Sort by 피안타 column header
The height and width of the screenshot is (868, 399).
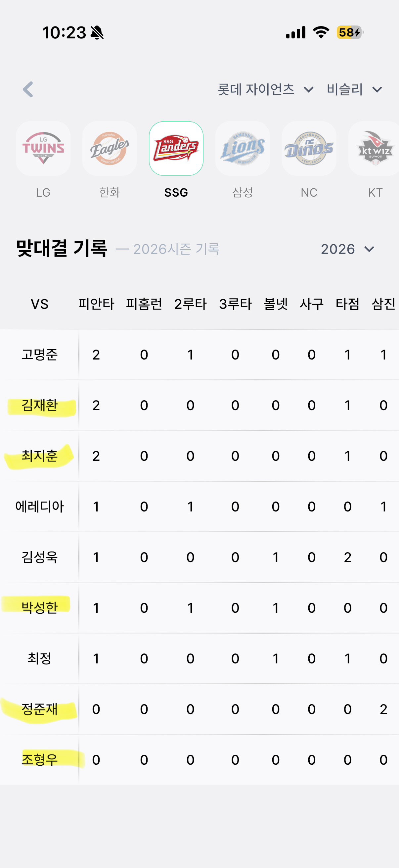tap(96, 304)
